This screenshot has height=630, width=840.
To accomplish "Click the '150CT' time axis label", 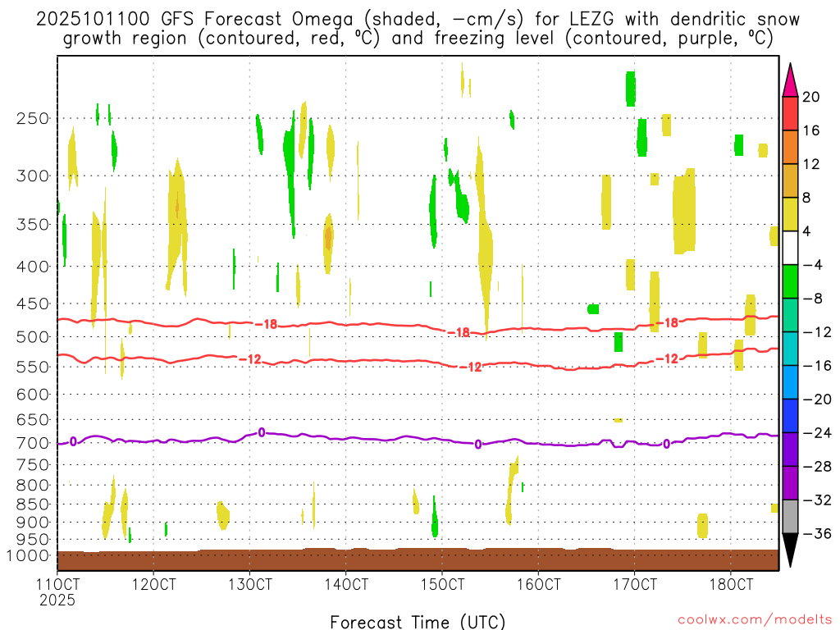I will (x=442, y=584).
